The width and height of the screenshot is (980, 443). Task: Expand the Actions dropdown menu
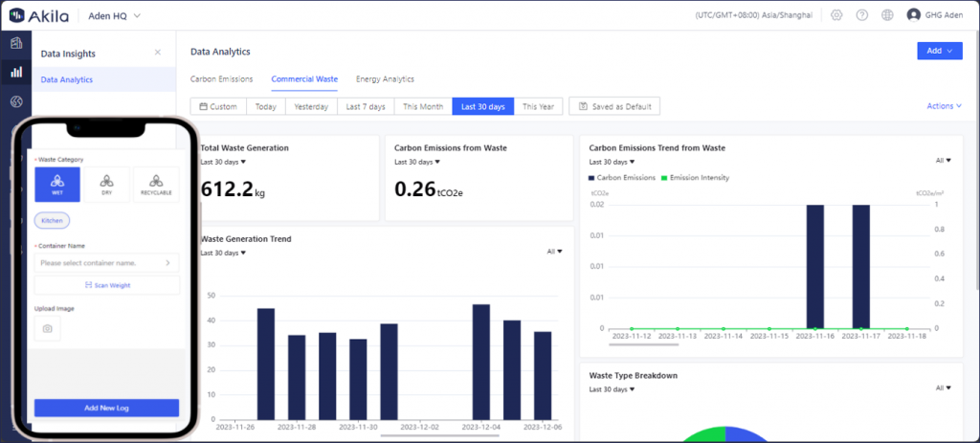point(944,106)
